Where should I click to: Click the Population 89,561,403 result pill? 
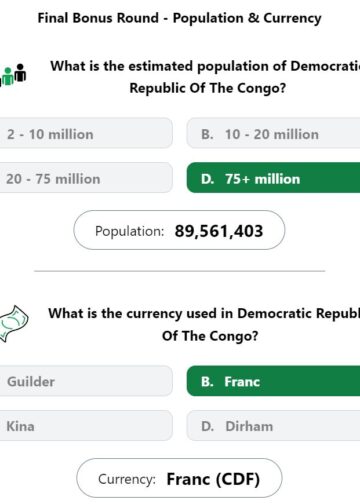click(x=179, y=230)
